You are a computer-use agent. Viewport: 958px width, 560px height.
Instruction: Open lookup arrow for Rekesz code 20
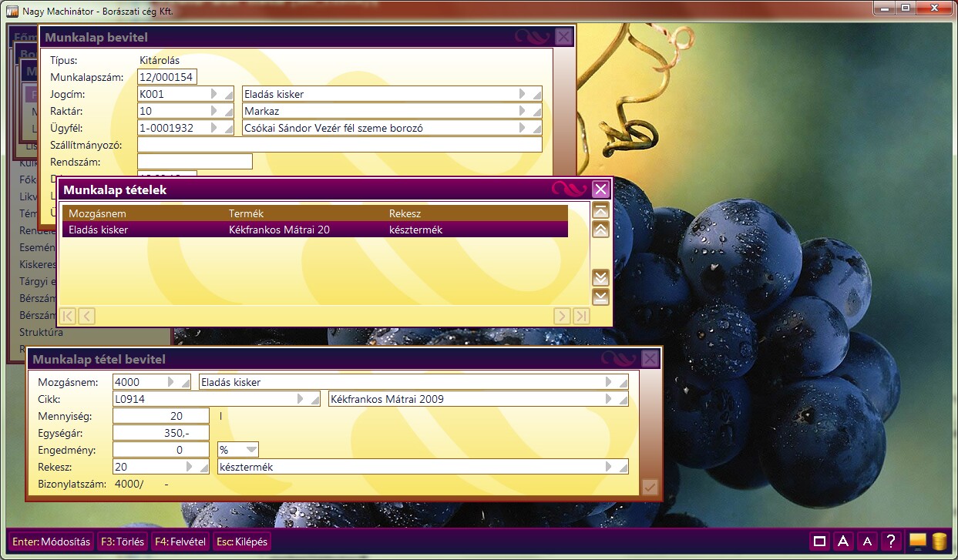click(x=190, y=467)
